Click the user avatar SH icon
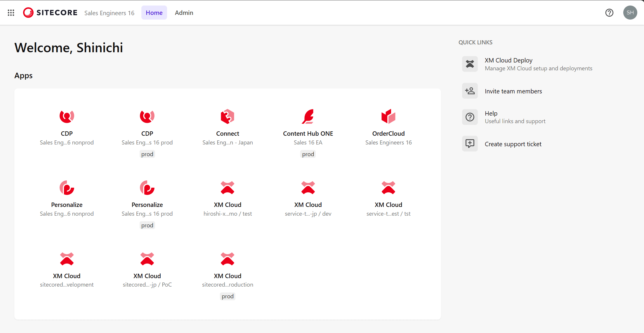 630,13
